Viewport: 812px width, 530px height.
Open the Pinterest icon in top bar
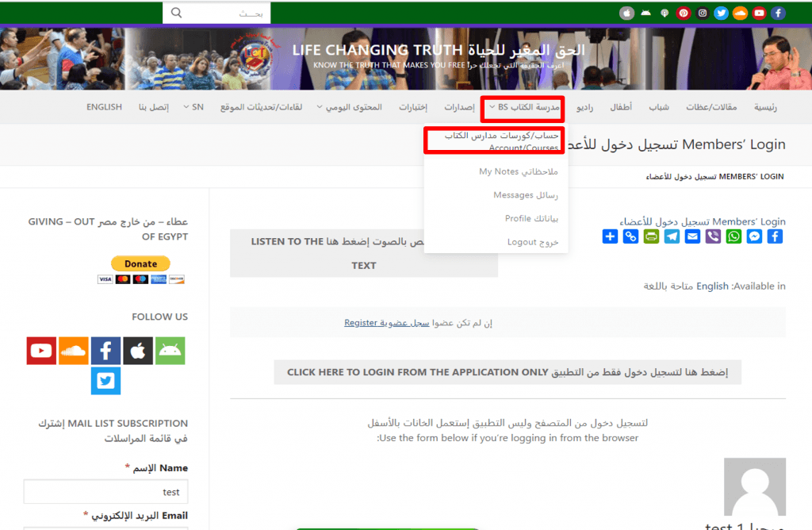683,13
